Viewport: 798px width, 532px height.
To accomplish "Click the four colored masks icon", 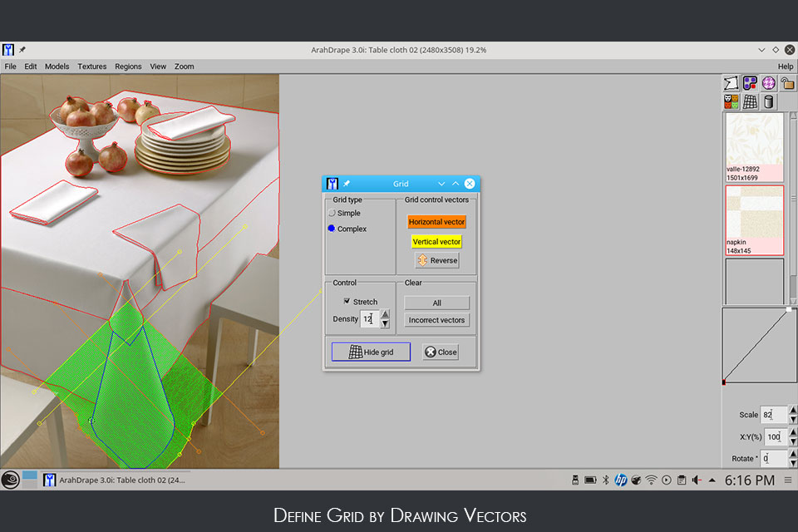I will (x=731, y=101).
